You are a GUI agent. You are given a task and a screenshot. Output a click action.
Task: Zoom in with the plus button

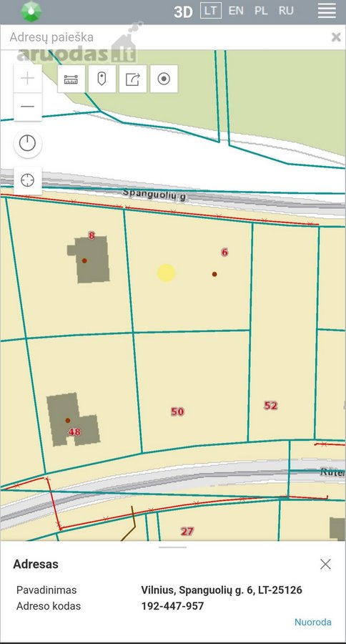click(27, 78)
